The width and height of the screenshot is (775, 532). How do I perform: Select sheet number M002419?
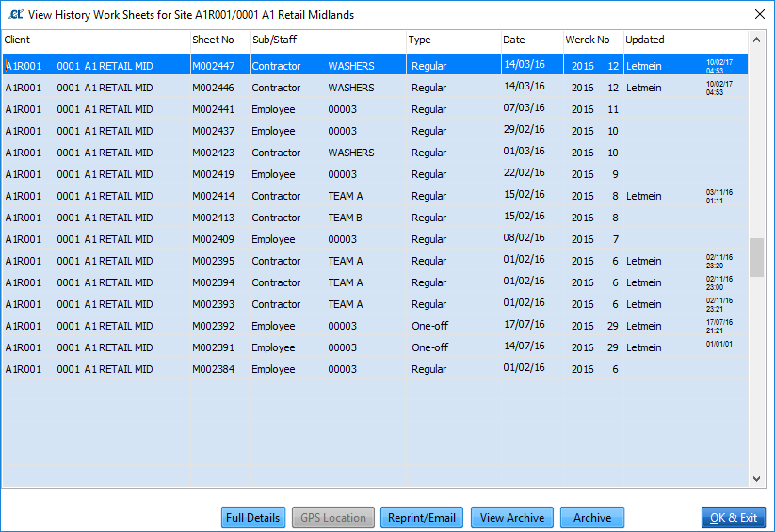tap(214, 174)
